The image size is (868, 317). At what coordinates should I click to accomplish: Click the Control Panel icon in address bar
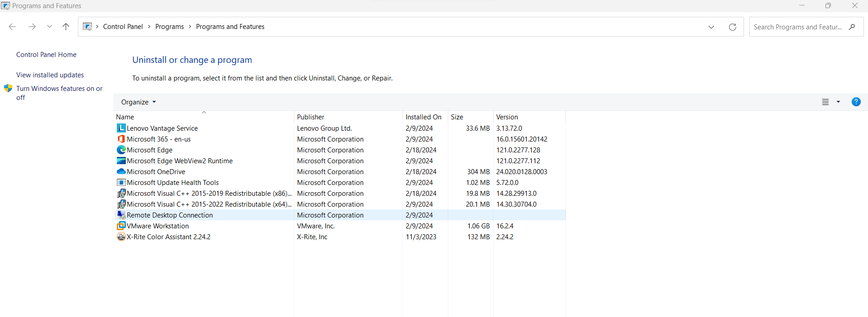tap(87, 27)
